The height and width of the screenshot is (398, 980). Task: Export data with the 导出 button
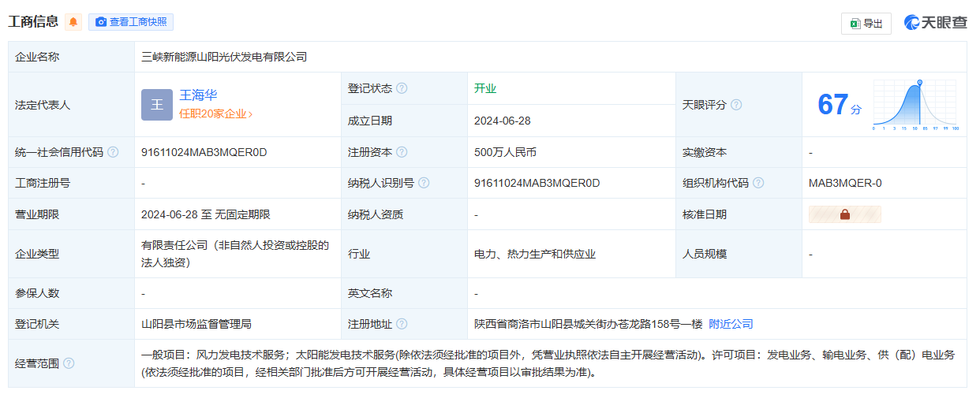866,24
